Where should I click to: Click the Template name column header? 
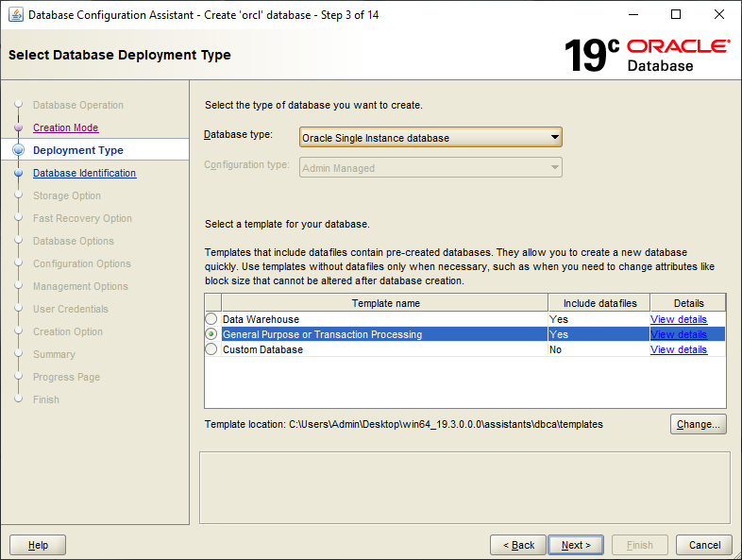point(385,303)
